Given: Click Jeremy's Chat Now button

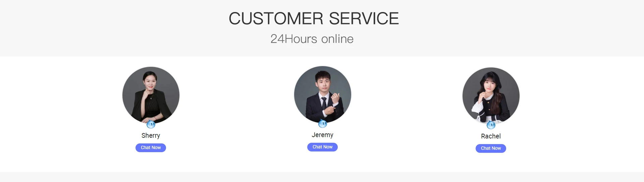Looking at the screenshot, I should tap(322, 147).
